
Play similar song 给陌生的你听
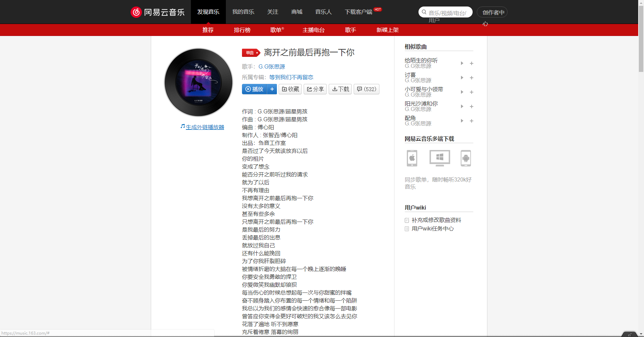(462, 63)
